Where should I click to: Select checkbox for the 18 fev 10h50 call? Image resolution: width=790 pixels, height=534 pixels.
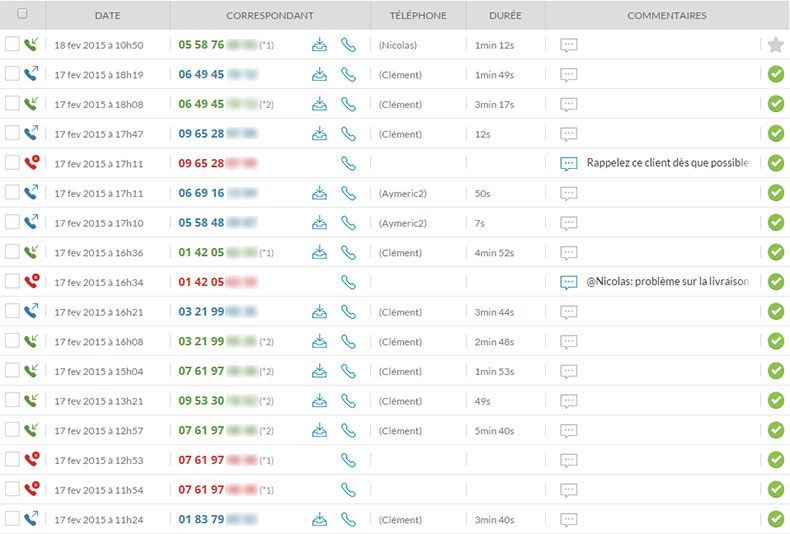(12, 44)
